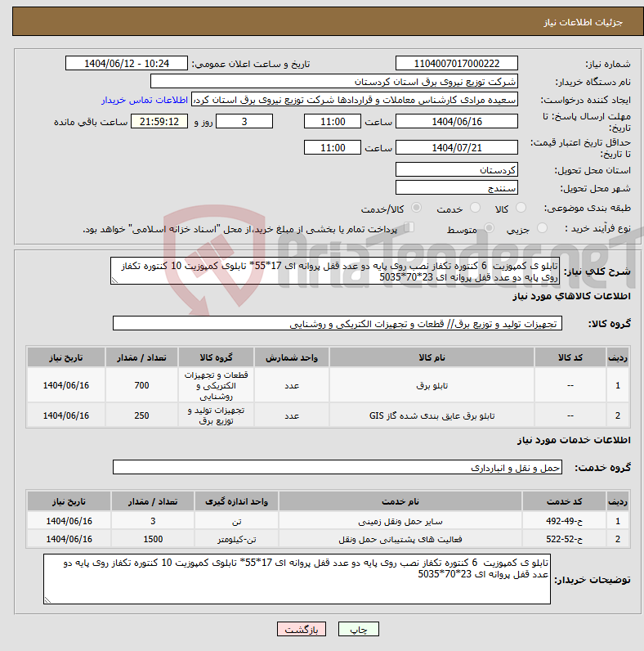This screenshot has width=644, height=651.
Task: Click the شرح کلی نیاز description textarea
Action: [x=335, y=271]
